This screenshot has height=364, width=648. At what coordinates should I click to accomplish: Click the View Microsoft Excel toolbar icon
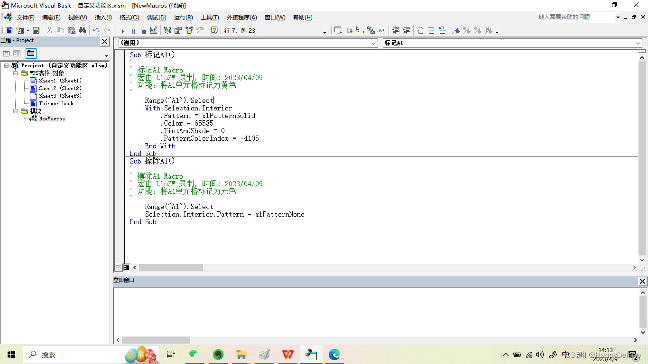[9, 30]
